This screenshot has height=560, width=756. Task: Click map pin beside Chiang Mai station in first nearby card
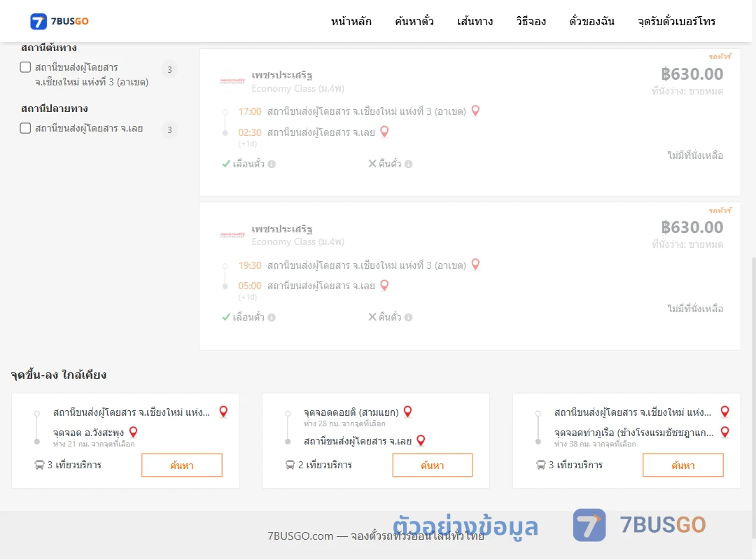coord(223,412)
